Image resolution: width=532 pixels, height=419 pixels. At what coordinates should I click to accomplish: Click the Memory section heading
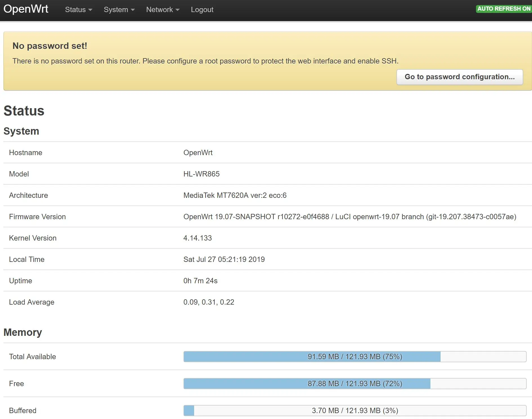tap(23, 332)
